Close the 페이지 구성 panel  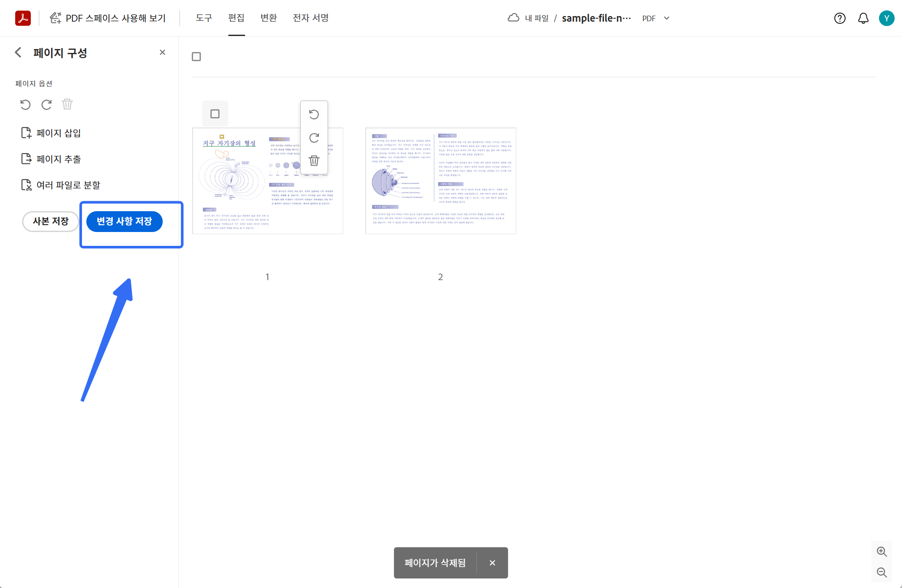coord(163,52)
